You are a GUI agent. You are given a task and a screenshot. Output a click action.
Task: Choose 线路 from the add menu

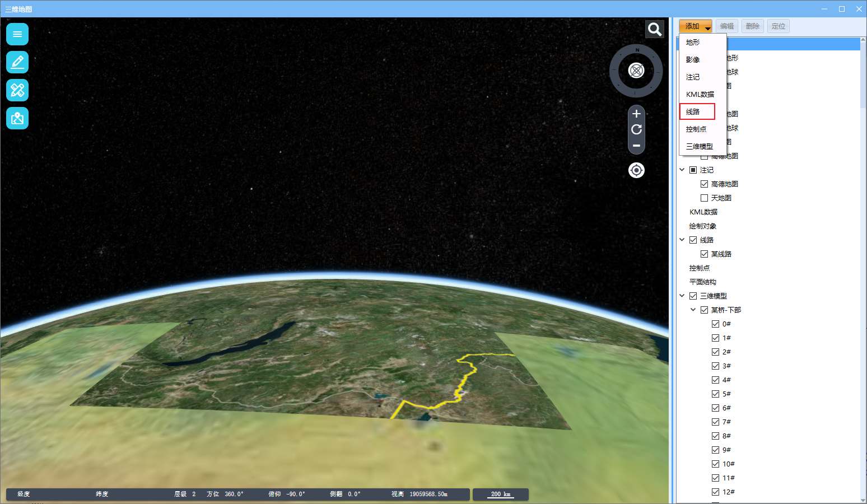[697, 111]
